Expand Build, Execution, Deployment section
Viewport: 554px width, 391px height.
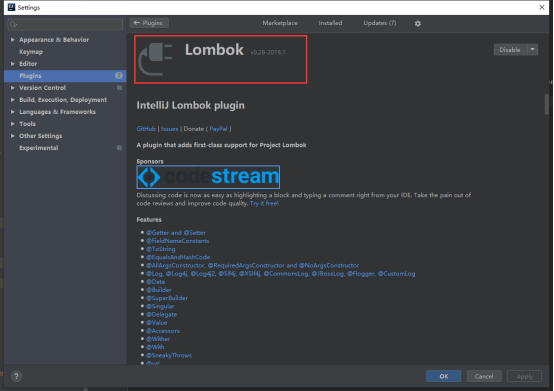coord(13,100)
